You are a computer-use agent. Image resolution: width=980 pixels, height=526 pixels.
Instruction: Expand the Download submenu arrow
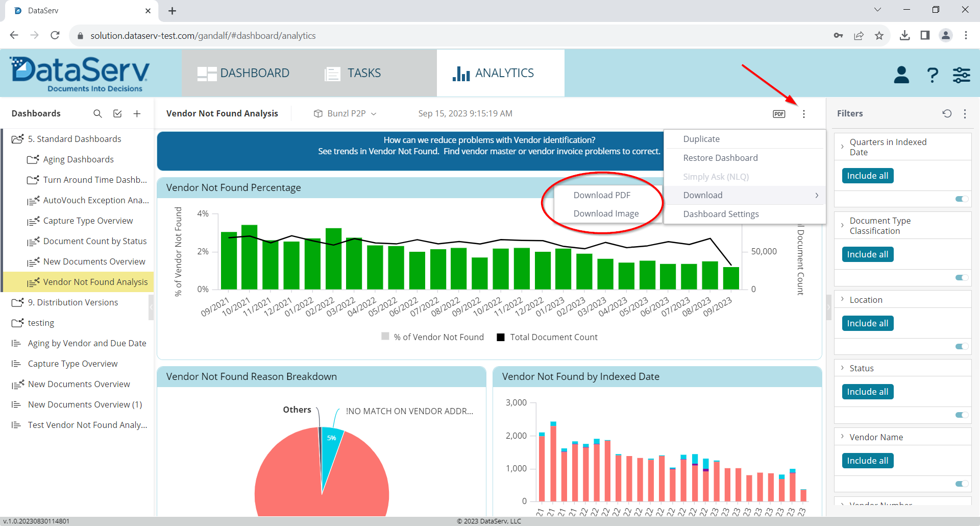pos(817,195)
